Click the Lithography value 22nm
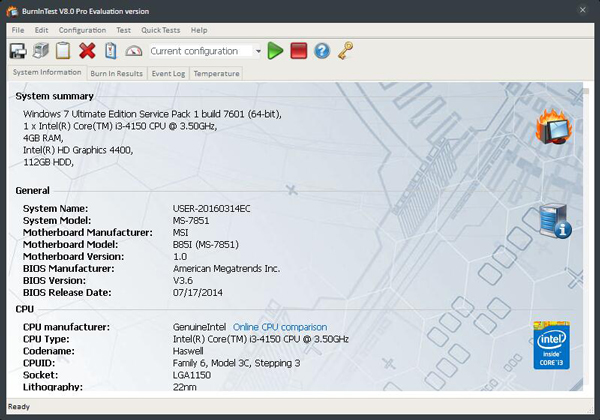This screenshot has height=420, width=600. [x=184, y=387]
